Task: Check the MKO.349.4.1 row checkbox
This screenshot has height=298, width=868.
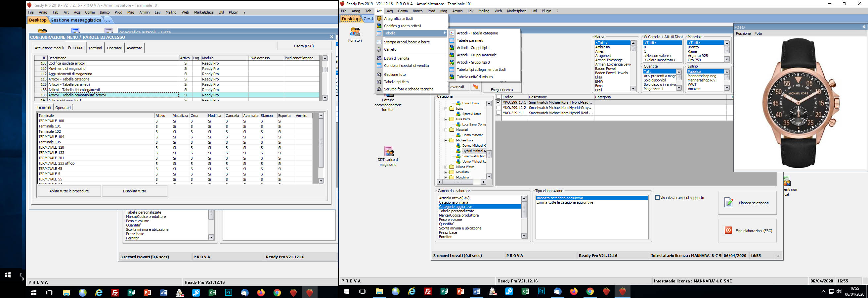Action: 499,113
